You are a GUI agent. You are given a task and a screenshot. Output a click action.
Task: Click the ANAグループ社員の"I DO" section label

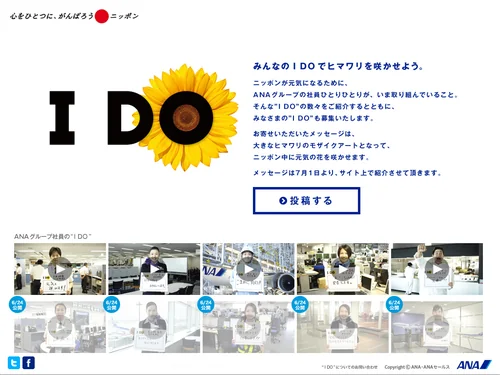(x=53, y=236)
